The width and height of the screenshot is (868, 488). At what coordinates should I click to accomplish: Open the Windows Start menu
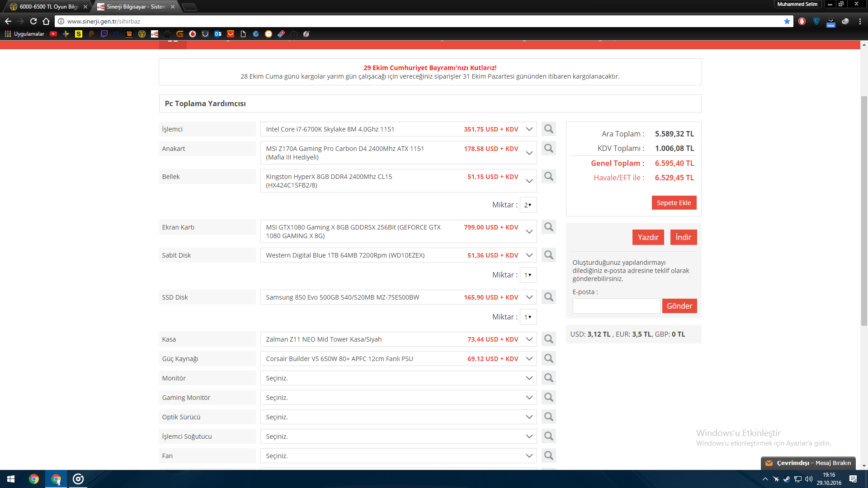[x=11, y=479]
